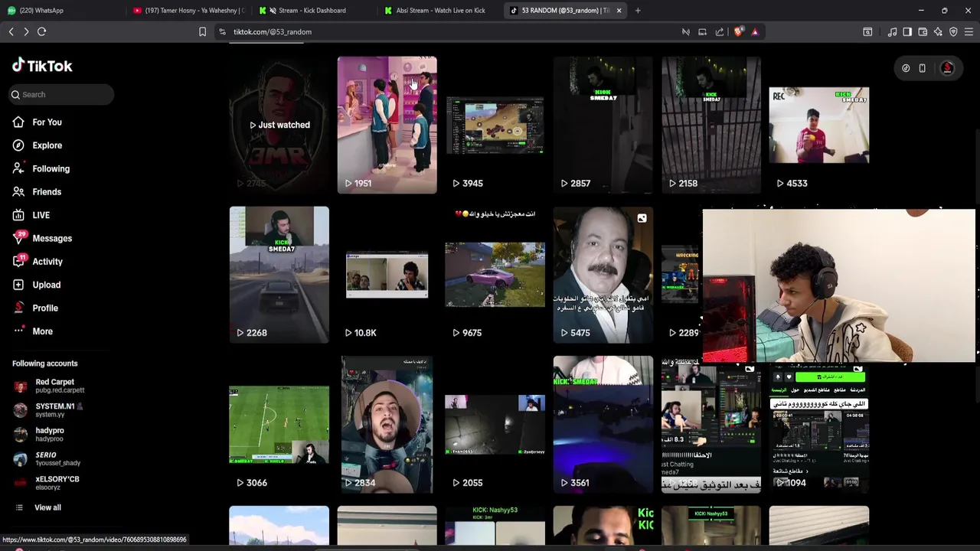
Task: Open the video with 10.8K views
Action: point(387,275)
